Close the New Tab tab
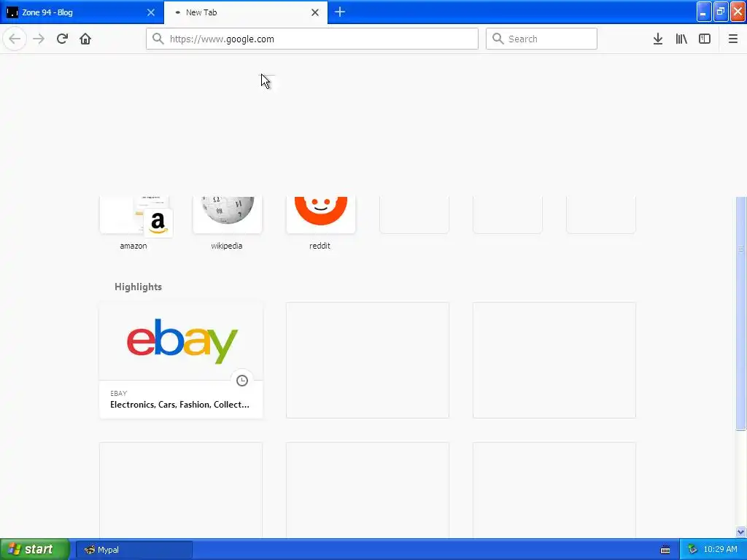747x560 pixels. pos(315,12)
